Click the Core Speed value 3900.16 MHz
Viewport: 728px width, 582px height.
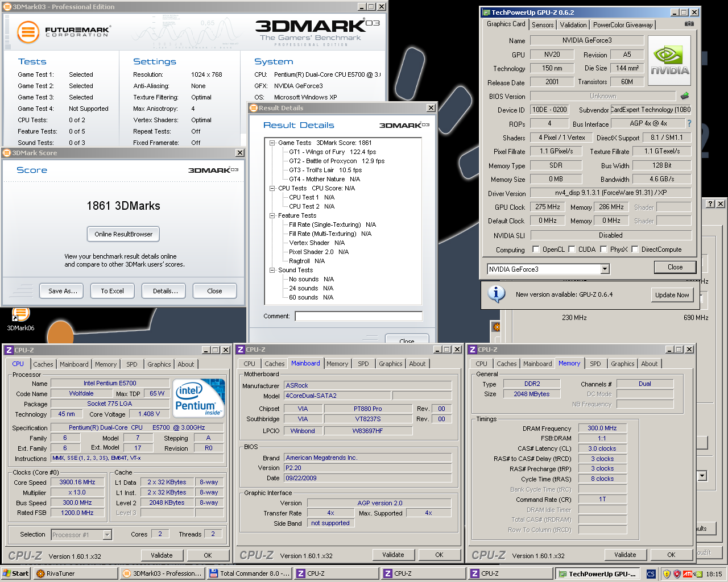[77, 482]
